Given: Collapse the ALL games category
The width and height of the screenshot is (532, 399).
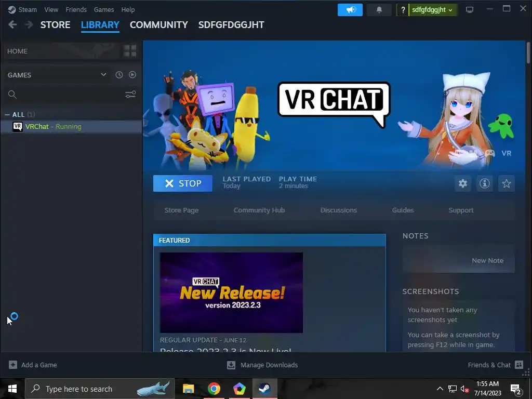Looking at the screenshot, I should pos(7,115).
